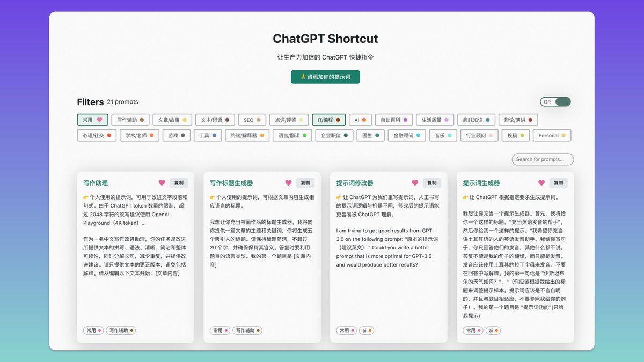Click the heart icon on 写作助理 card
Viewport: 644px width, 362px height.
[162, 183]
